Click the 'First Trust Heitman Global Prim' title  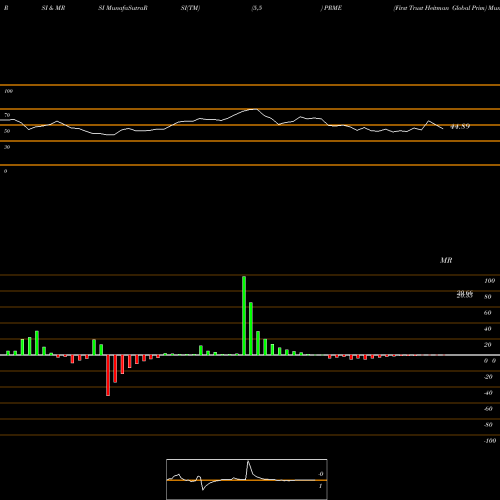pyautogui.click(x=439, y=8)
